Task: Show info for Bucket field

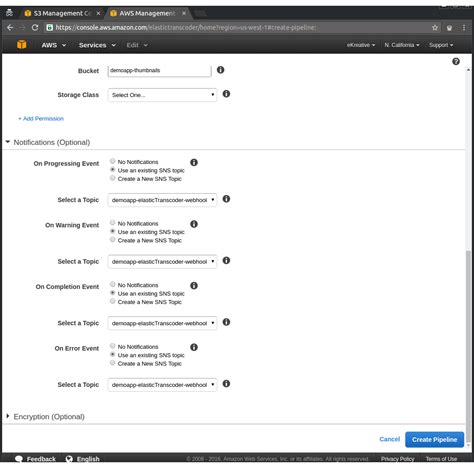Action: point(220,70)
